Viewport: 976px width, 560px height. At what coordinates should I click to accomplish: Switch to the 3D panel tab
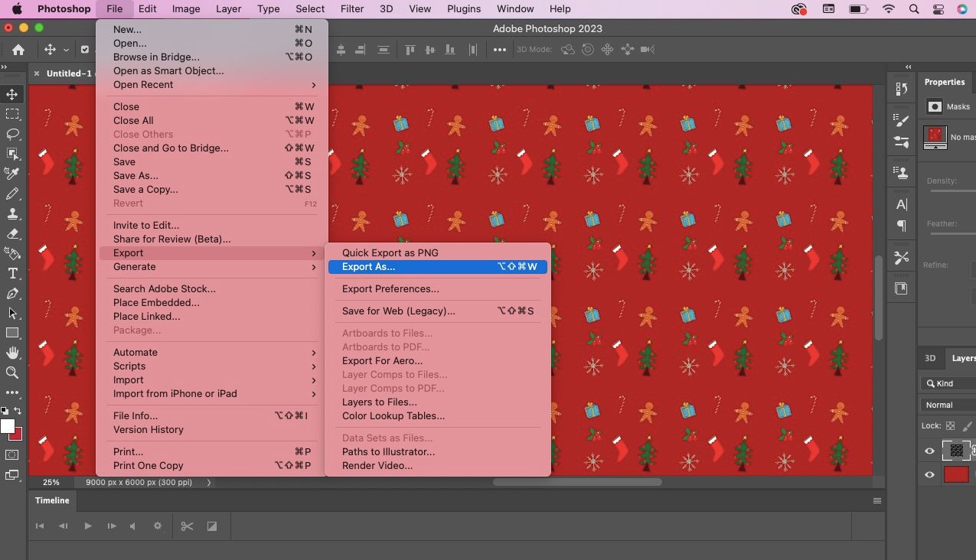click(x=930, y=357)
